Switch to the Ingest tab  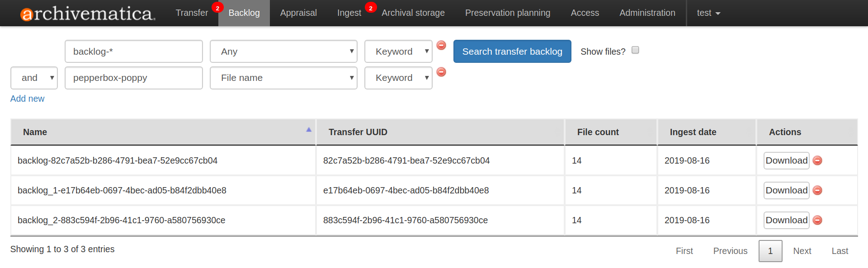[x=349, y=13]
